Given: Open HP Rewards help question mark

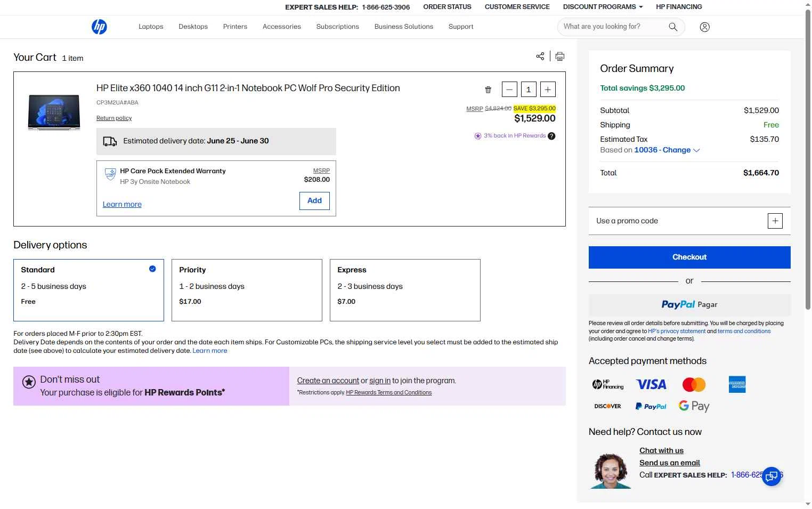Looking at the screenshot, I should click(x=551, y=136).
